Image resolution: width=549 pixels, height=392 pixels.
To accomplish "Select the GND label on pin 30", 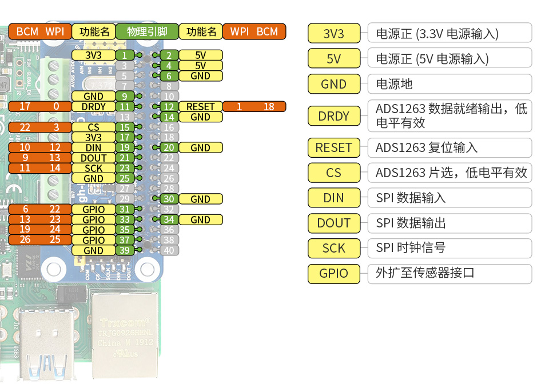I will 200,199.
